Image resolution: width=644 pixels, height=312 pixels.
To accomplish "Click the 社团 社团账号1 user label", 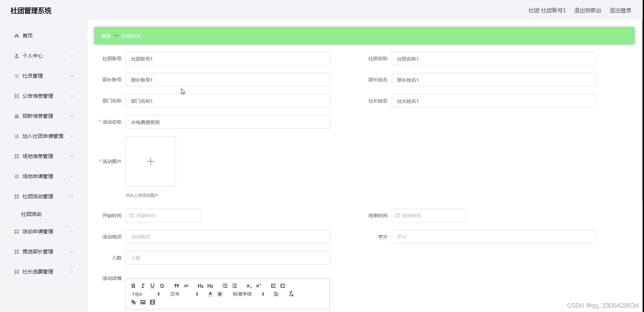I will (547, 11).
